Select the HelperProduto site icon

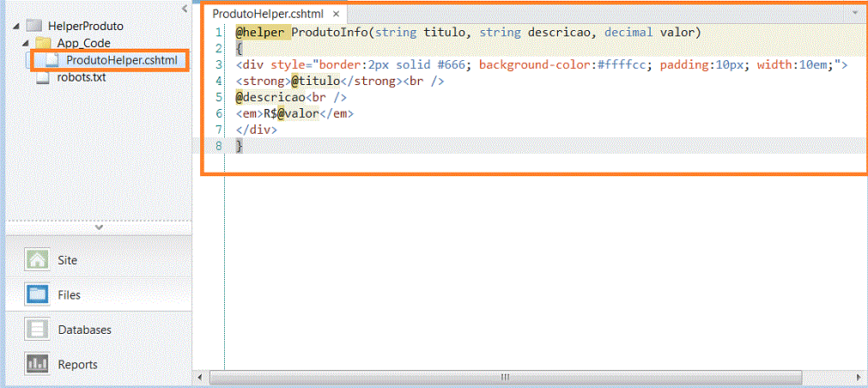pos(34,26)
